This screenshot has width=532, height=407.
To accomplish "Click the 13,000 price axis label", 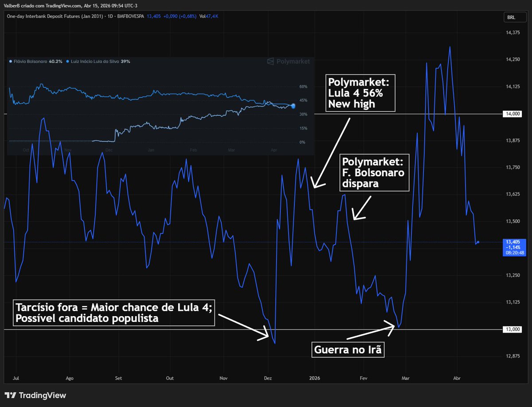I will 512,329.
